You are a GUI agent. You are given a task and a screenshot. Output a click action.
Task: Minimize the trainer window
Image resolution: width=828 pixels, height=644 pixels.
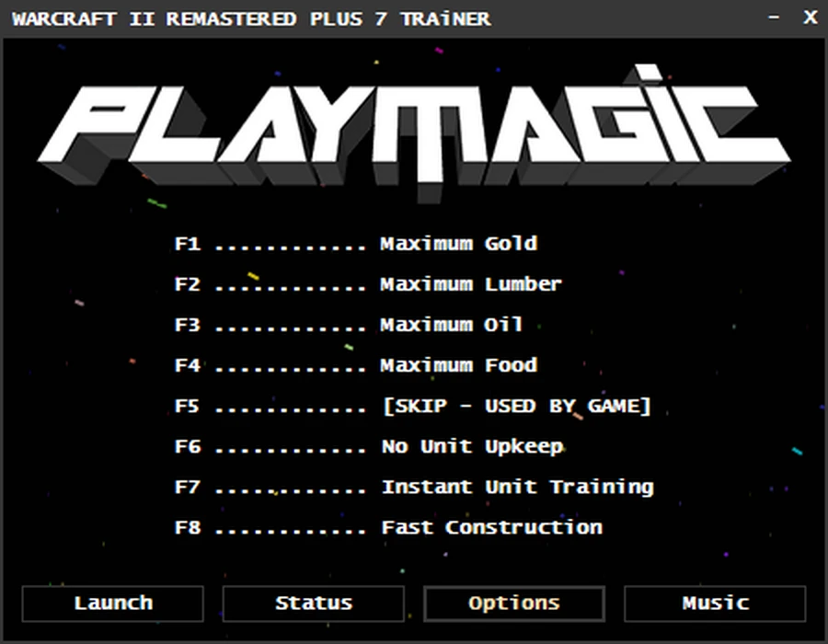tap(774, 17)
